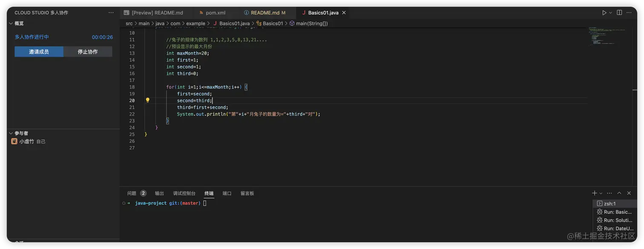Screen dimensions: 644x249
Task: Select the Run: Basic... terminal
Action: (x=615, y=212)
